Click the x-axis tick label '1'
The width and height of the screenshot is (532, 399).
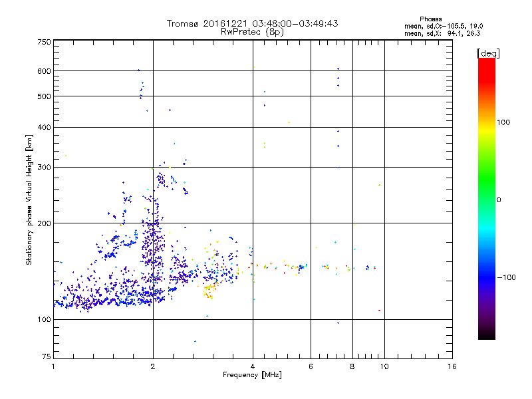click(x=53, y=366)
